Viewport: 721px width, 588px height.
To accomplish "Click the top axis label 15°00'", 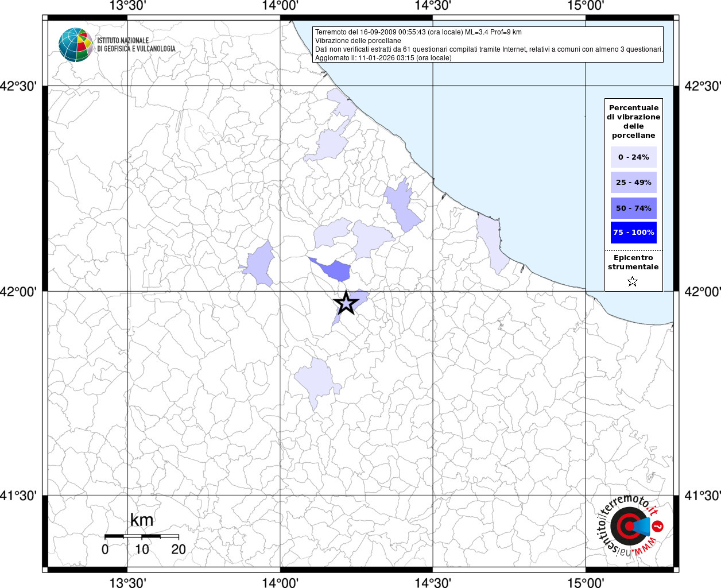I will (x=586, y=6).
